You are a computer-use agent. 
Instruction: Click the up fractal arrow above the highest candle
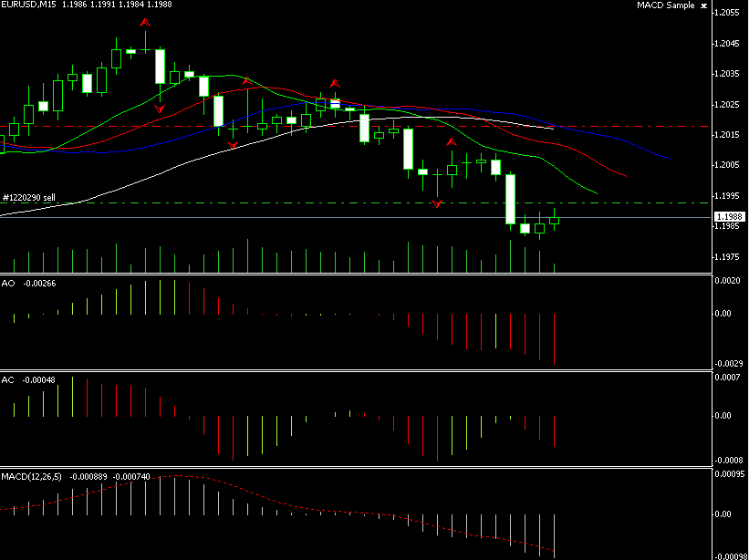click(x=145, y=23)
